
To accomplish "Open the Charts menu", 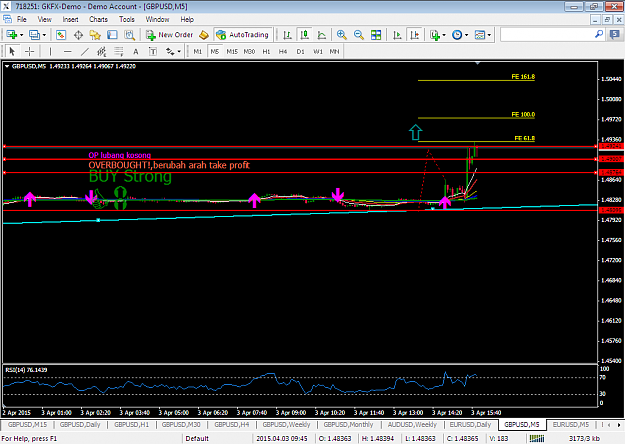I will point(98,19).
